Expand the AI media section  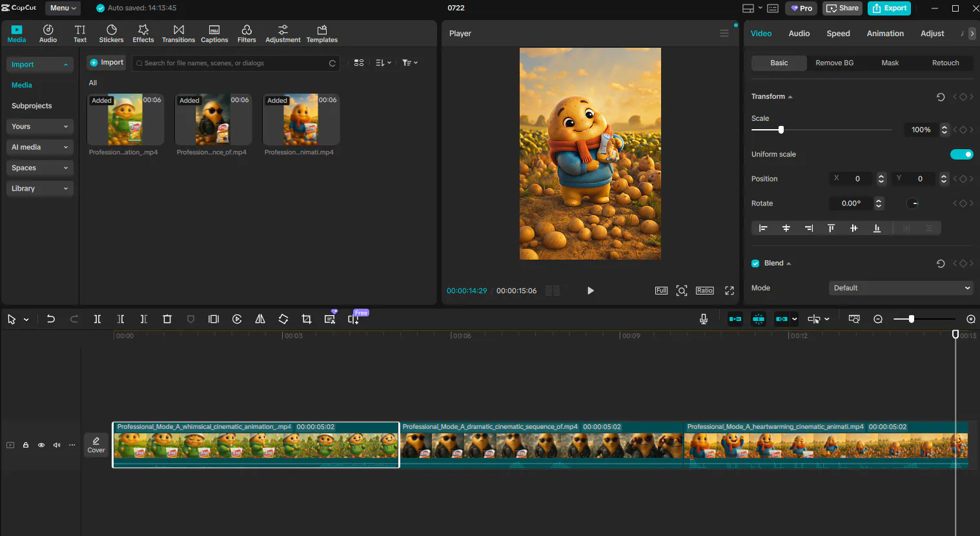39,147
